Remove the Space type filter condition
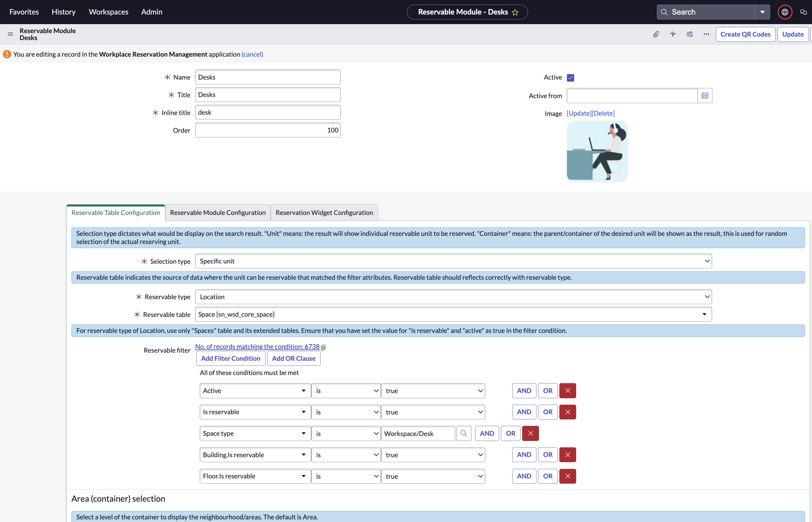Image resolution: width=812 pixels, height=522 pixels. click(530, 433)
